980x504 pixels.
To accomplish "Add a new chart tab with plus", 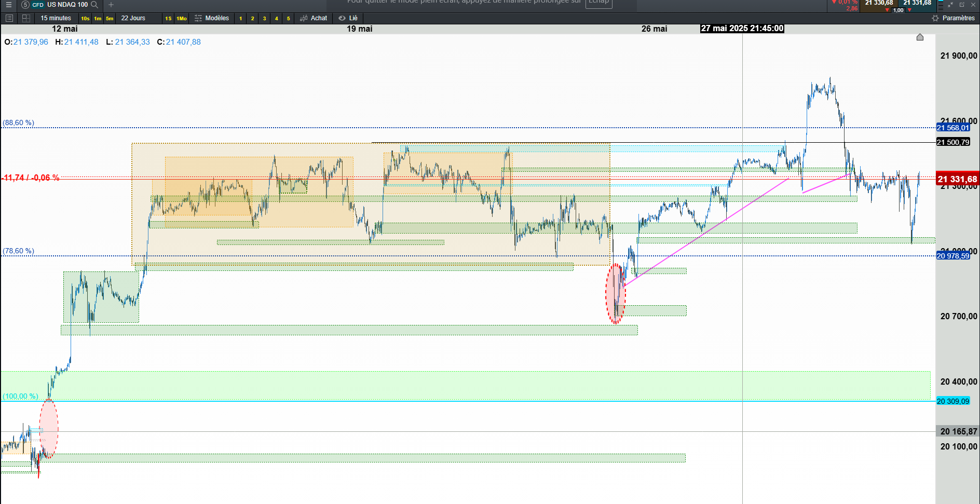I will [x=111, y=5].
